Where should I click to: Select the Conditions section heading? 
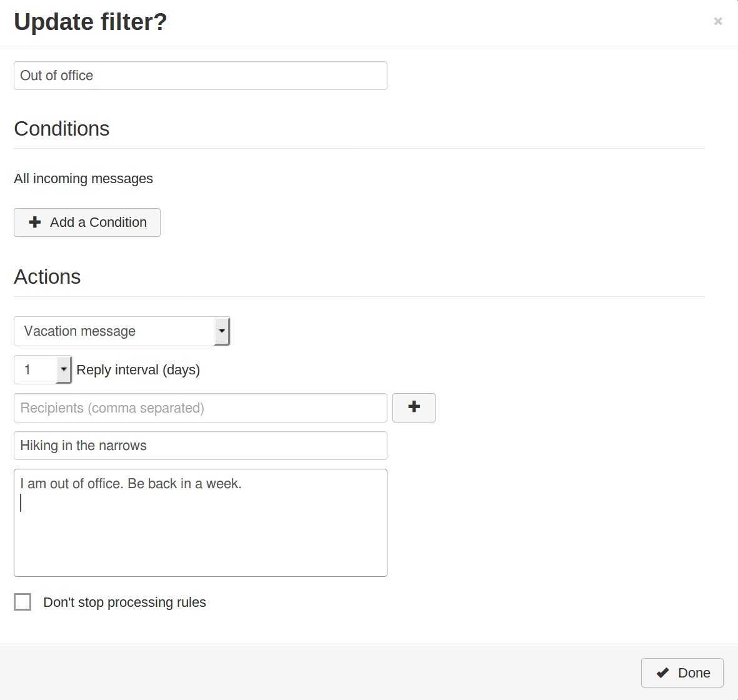click(61, 129)
